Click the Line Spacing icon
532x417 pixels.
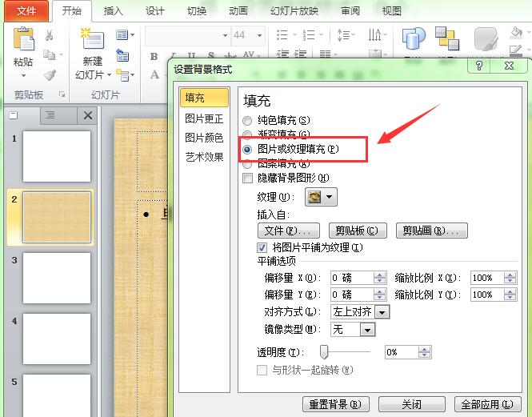pos(343,34)
